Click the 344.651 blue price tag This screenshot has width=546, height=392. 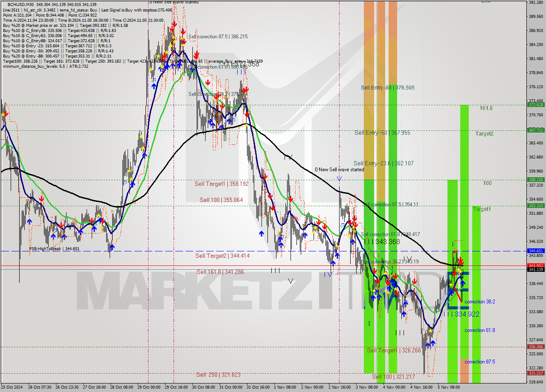pyautogui.click(x=536, y=251)
